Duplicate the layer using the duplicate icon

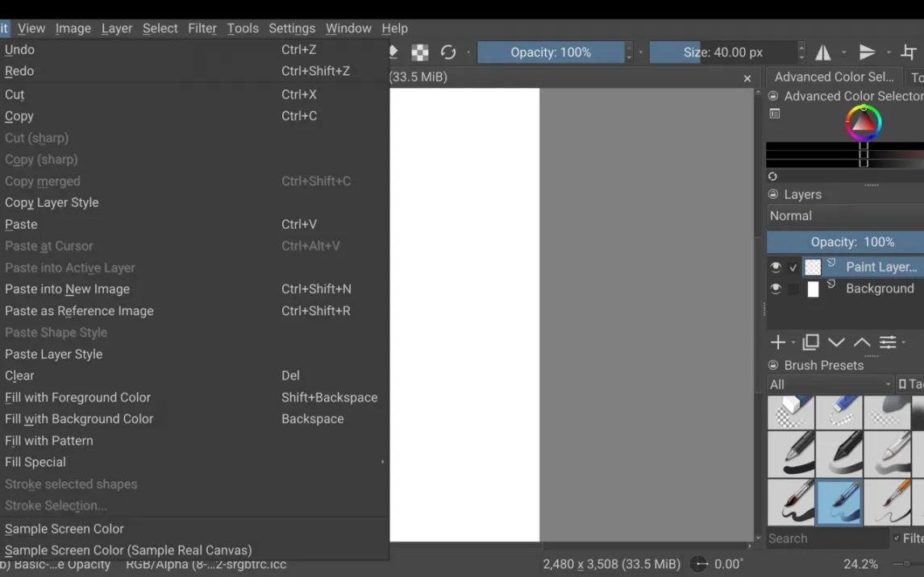click(810, 342)
